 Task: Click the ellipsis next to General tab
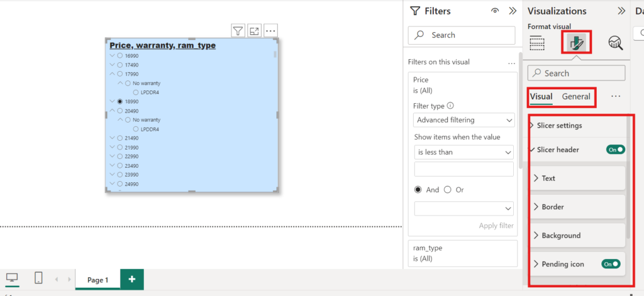point(615,97)
